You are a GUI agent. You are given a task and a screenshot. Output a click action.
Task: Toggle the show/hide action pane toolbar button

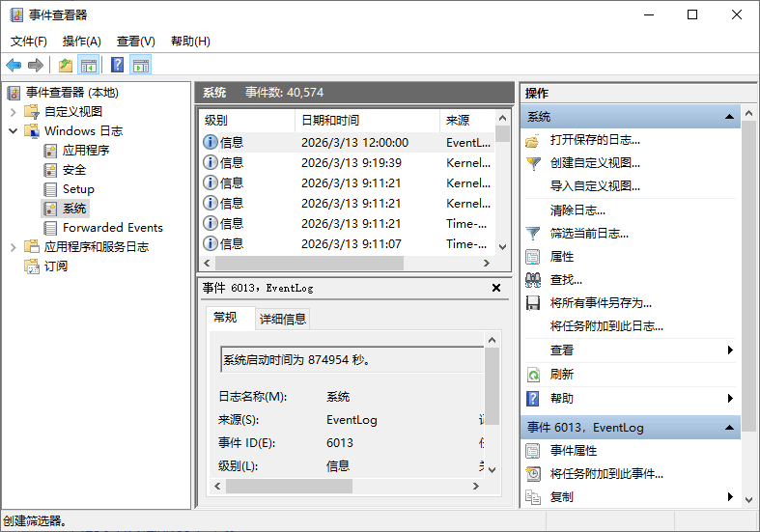tap(141, 65)
